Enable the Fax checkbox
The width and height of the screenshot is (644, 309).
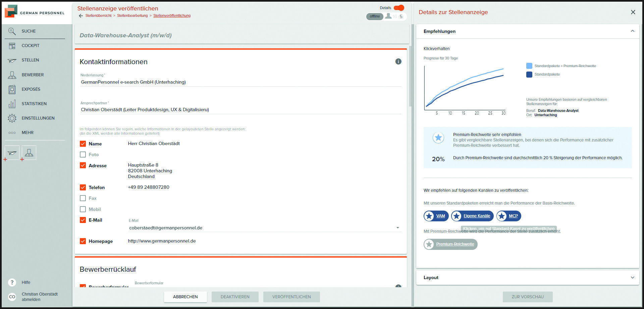83,198
